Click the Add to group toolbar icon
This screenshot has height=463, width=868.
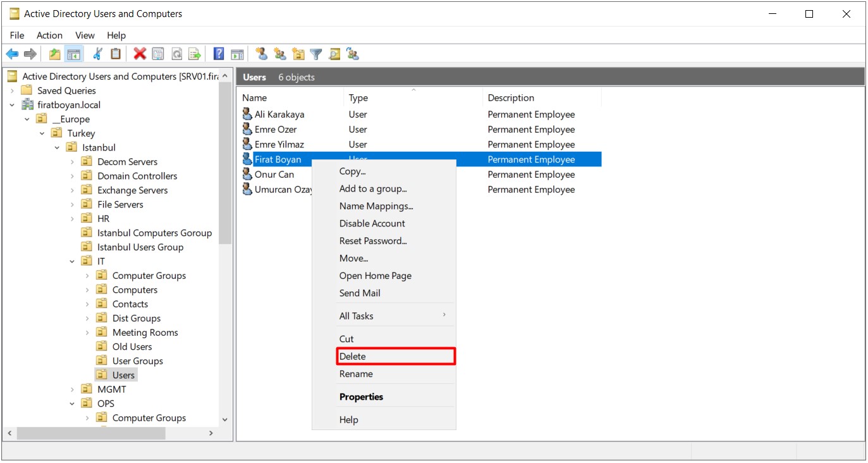pos(353,54)
